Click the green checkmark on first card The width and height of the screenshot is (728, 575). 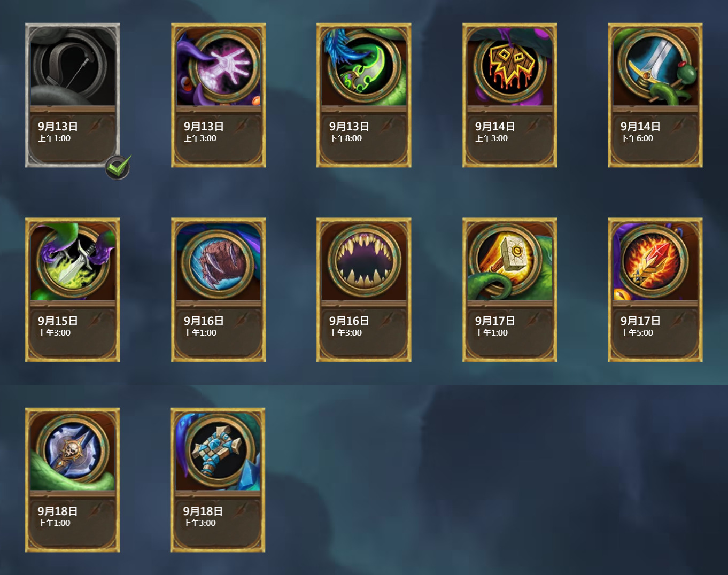pyautogui.click(x=118, y=167)
